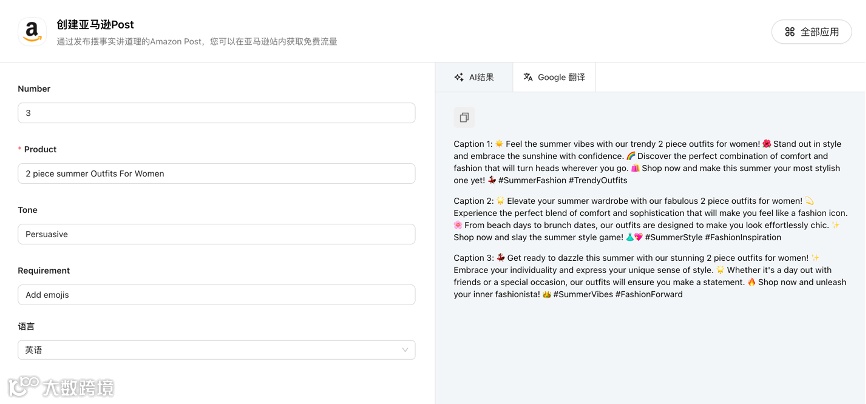Switch to the Google 翻译 tab

point(554,77)
